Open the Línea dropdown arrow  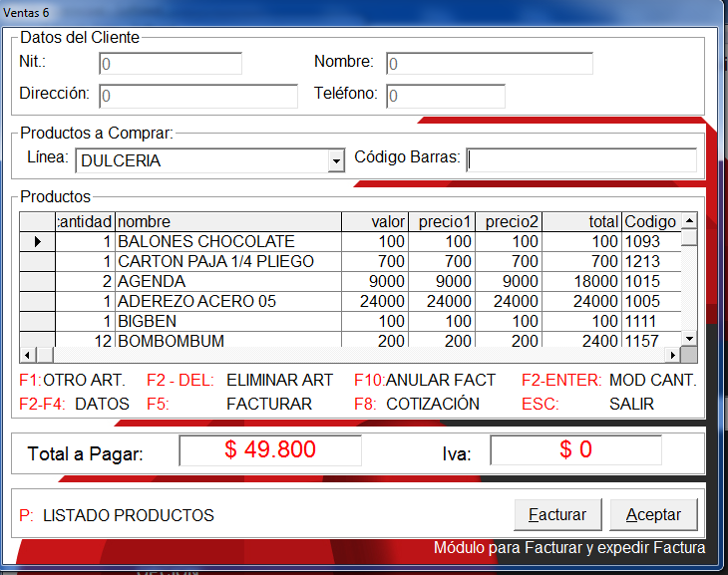tap(336, 160)
